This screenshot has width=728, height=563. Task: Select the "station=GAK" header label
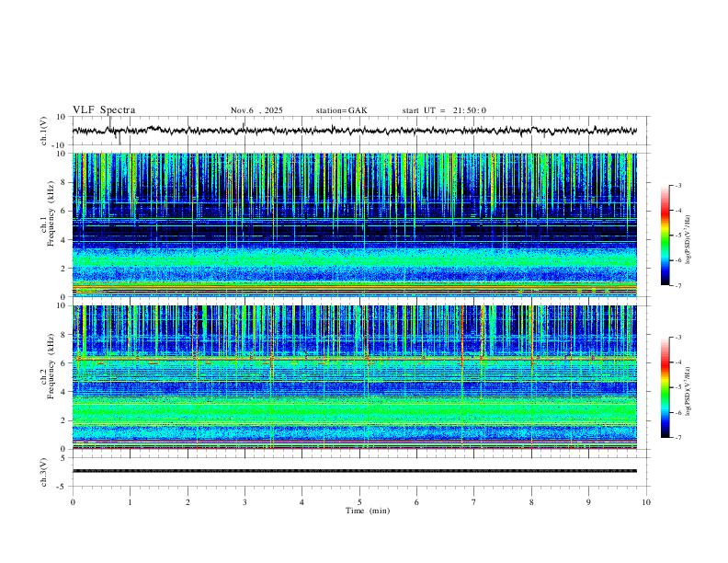pos(341,110)
